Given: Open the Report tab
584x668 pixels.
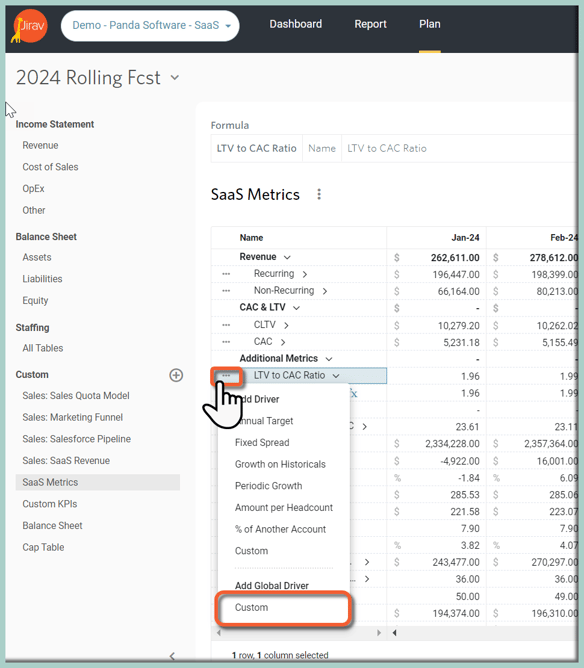Looking at the screenshot, I should (371, 24).
